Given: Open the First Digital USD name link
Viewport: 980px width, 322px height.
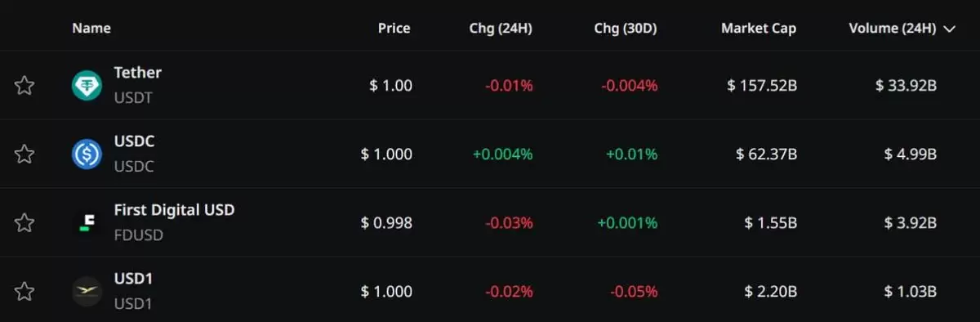Looking at the screenshot, I should pyautogui.click(x=175, y=210).
